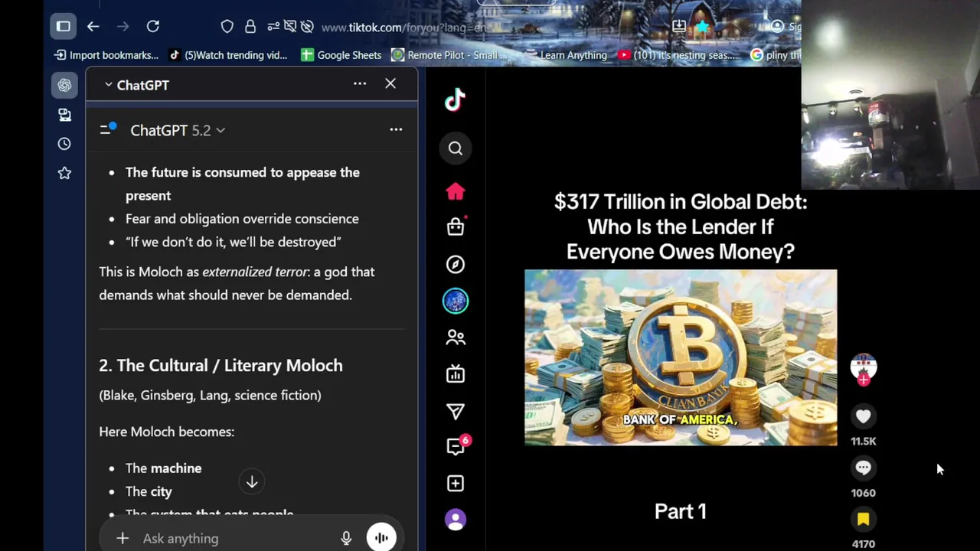Screen dimensions: 980x551
Task: Toggle the browser sidebar button
Action: (x=64, y=27)
